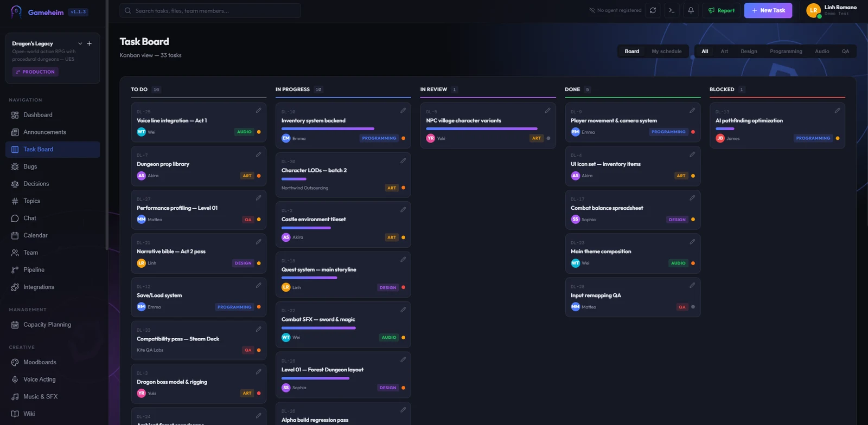The width and height of the screenshot is (868, 425).
Task: Edit the Combat SFX — sword & magic card
Action: coord(403,310)
